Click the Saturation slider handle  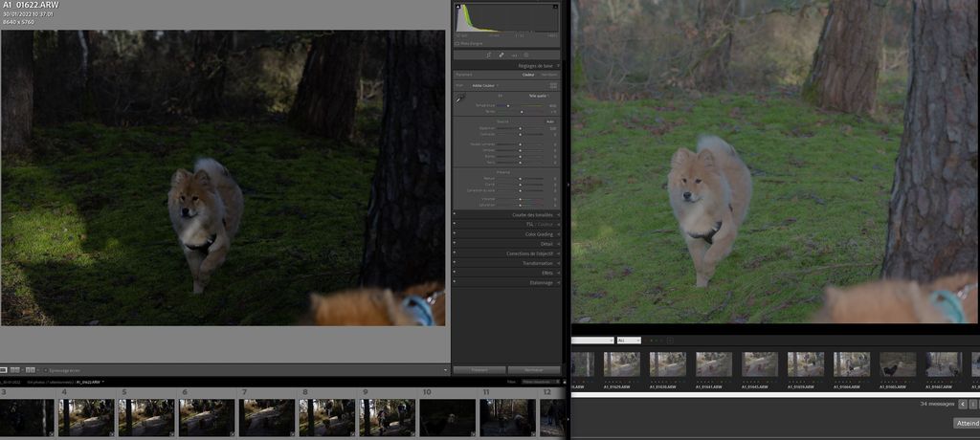point(520,205)
